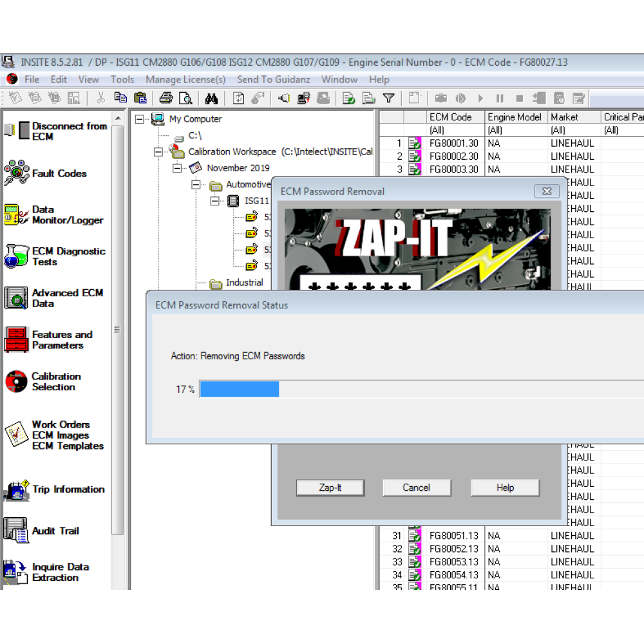Open Audit Trail in sidebar
Viewport: 644px width, 644px height.
41,531
